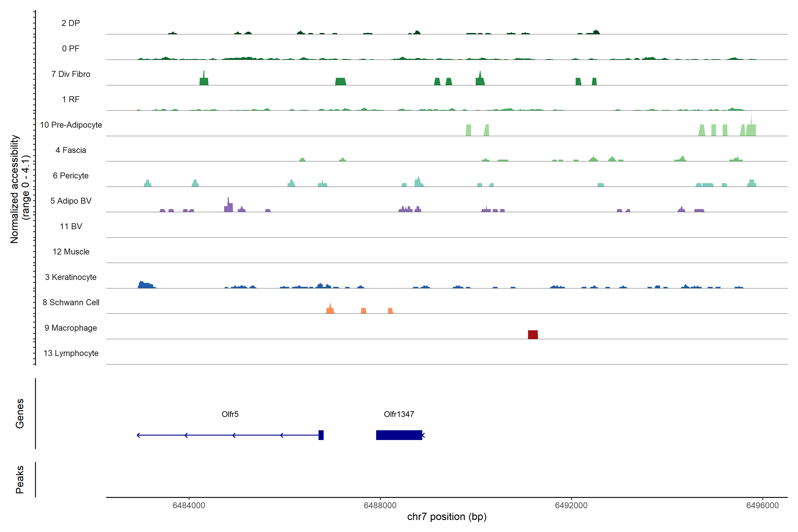The image size is (798, 532).
Task: Click the 10 Pre-Adipocyte track label
Action: (71, 125)
